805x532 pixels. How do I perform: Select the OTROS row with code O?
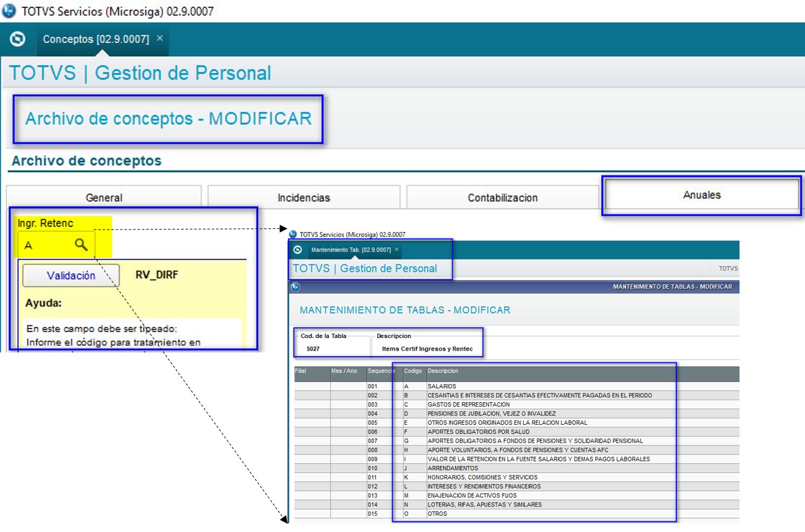pos(517,513)
